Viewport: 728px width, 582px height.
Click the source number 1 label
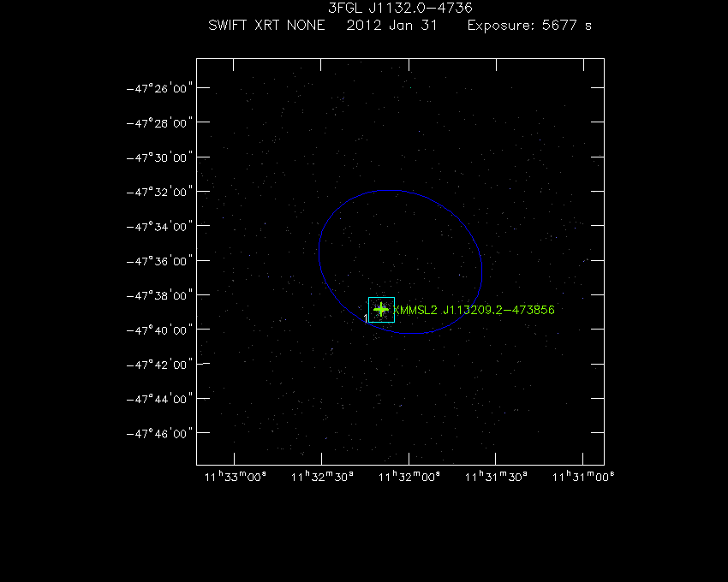[366, 318]
